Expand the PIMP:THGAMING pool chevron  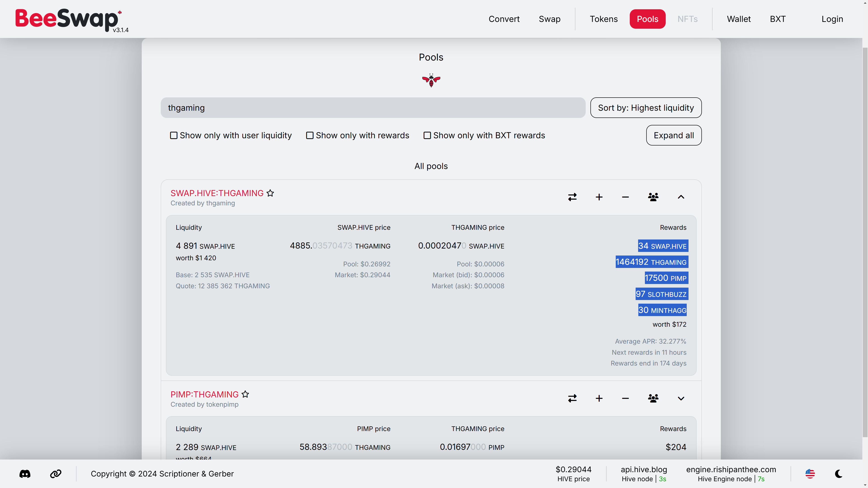[681, 398]
